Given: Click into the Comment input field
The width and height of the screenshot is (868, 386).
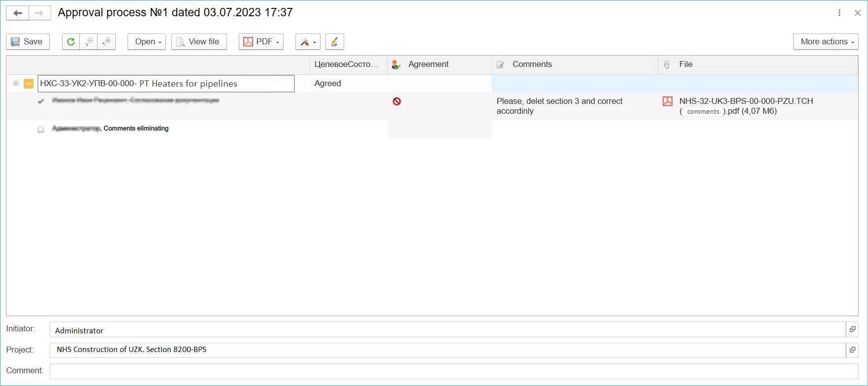Looking at the screenshot, I should coord(453,371).
